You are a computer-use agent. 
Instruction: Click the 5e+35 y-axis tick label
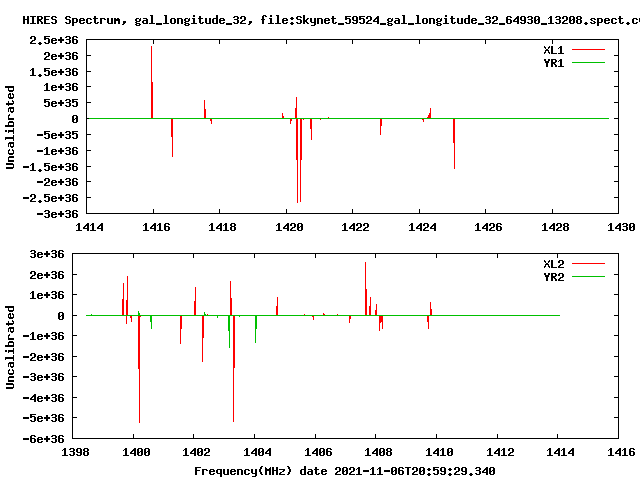[x=61, y=103]
